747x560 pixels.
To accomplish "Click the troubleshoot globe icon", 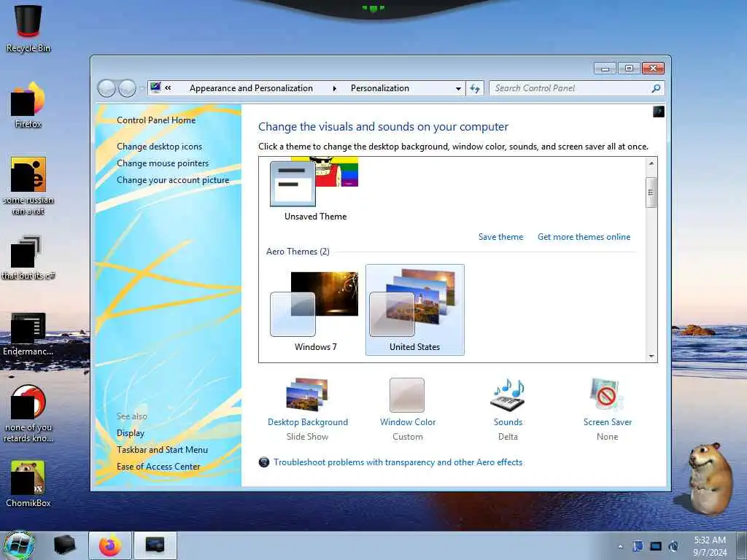I will point(264,462).
